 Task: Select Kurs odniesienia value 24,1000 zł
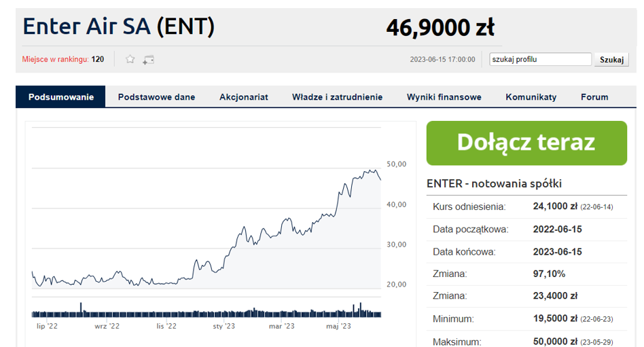(x=555, y=206)
